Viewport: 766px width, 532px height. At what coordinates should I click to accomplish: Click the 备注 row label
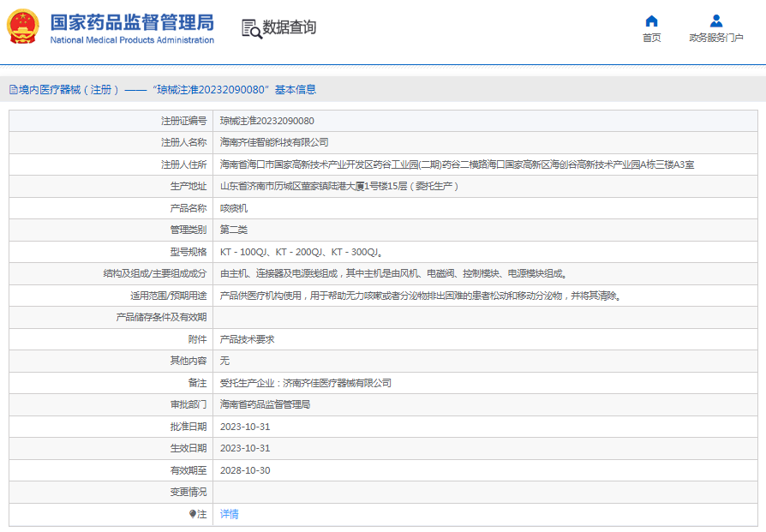coord(197,383)
